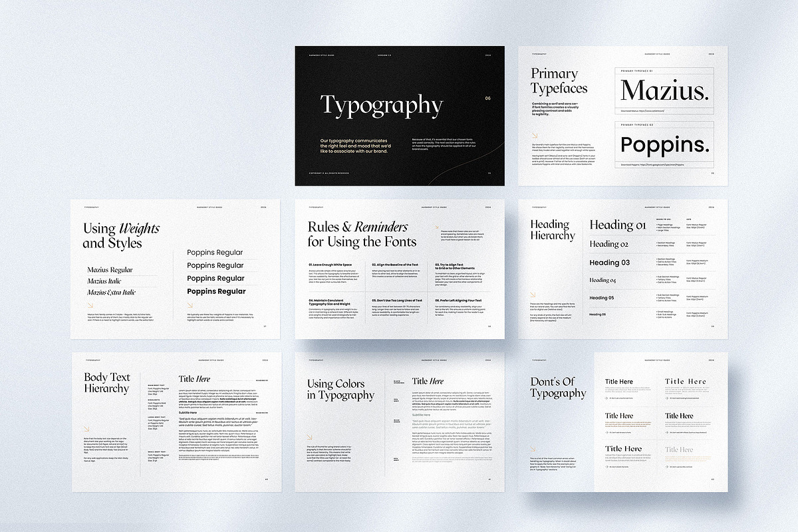798x532 pixels.
Task: Open the TYPOGRAPHY header label on Rules slide
Action: pos(317,207)
